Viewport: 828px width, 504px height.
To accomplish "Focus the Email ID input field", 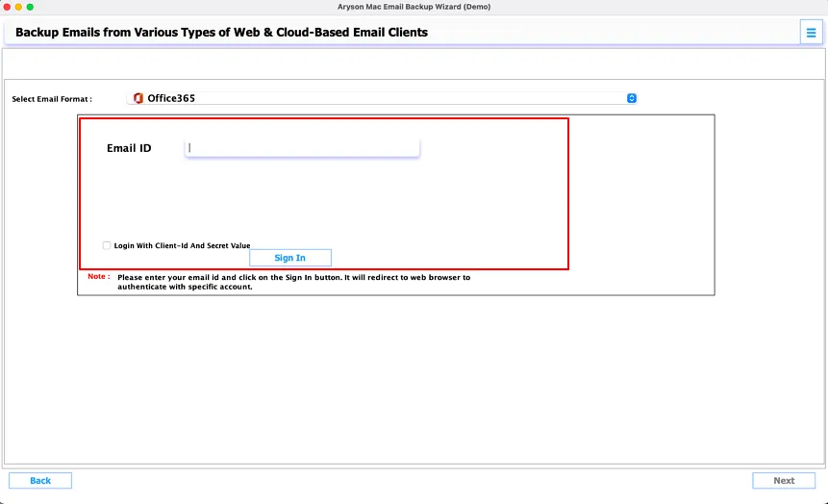I will point(302,148).
